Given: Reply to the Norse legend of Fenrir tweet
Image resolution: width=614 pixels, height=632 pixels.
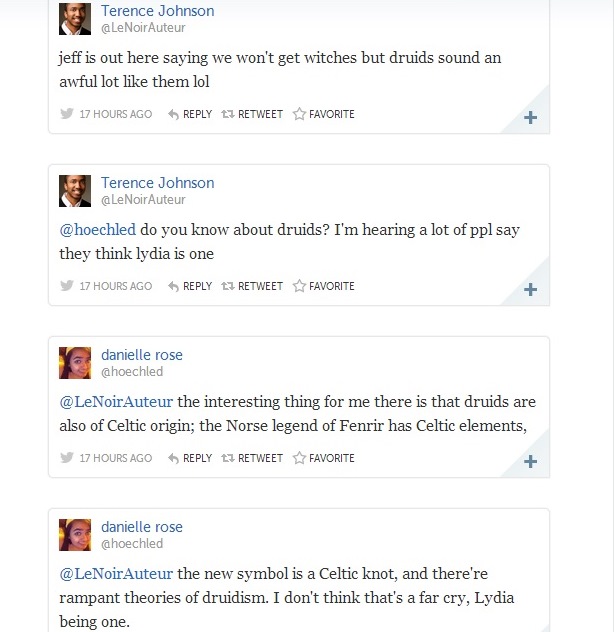Looking at the screenshot, I should (x=190, y=458).
